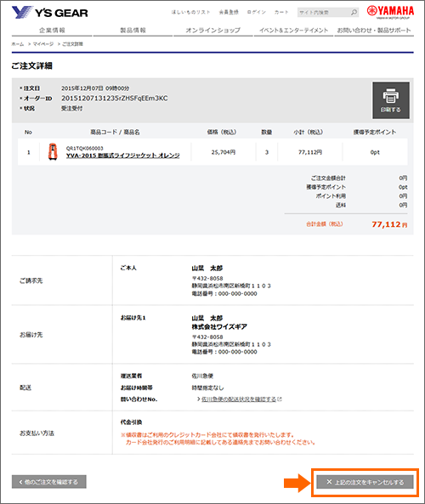Screen dimensions: 425x504
Task: Open カート link
Action: [281, 12]
